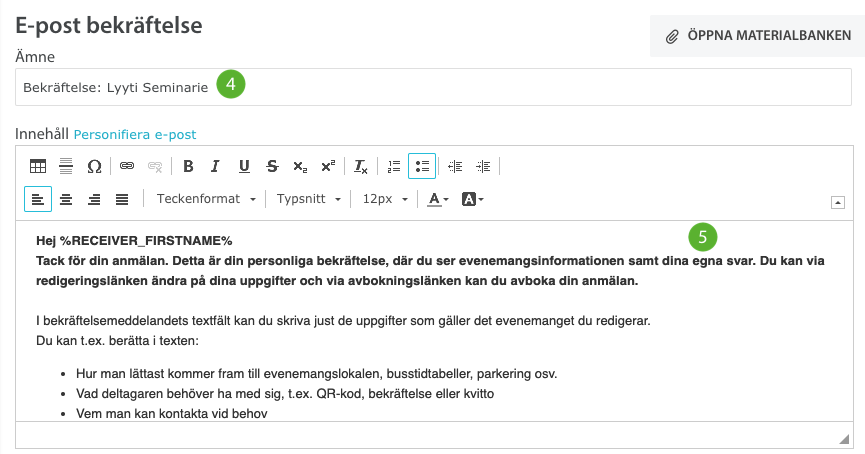Open the Typsnitt font dropdown

pos(308,199)
